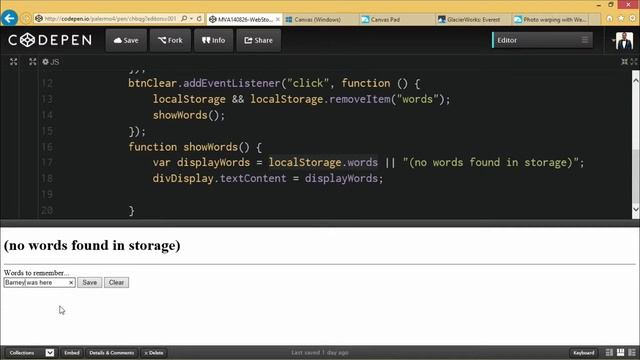Click the code editor scrollbar down arrow
Viewport: 640px width, 360px height.
(x=636, y=209)
